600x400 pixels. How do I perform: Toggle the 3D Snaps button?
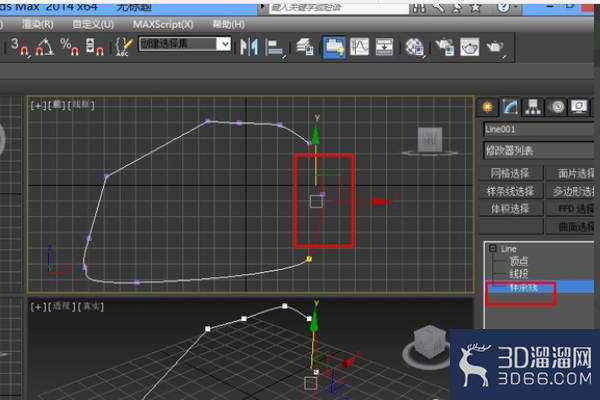pyautogui.click(x=20, y=47)
